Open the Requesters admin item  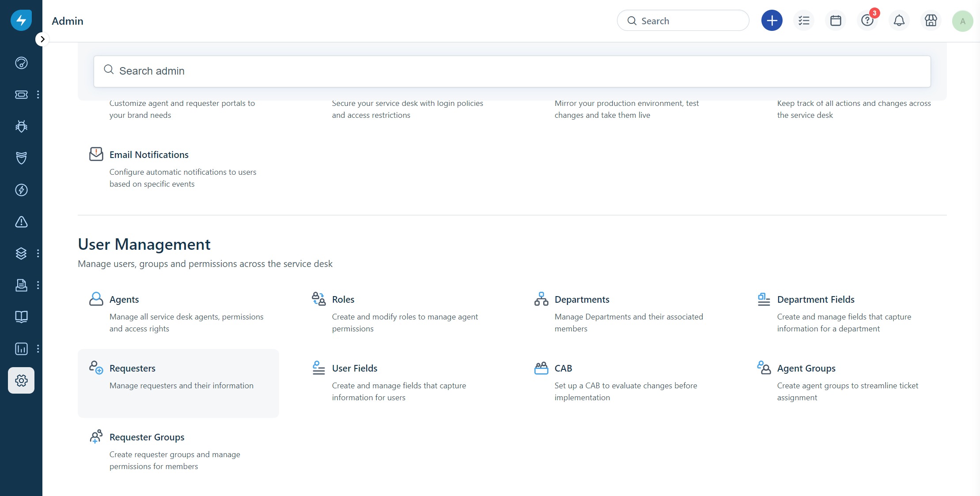click(x=132, y=368)
